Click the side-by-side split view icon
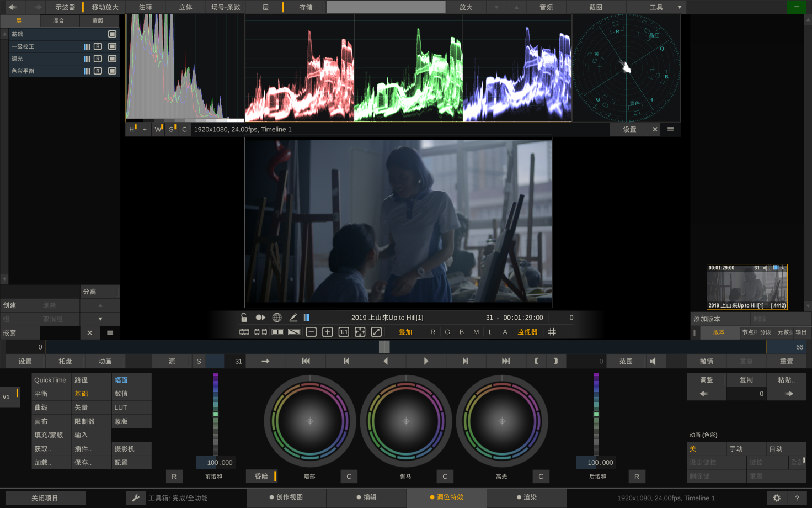The height and width of the screenshot is (508, 812). click(x=278, y=332)
